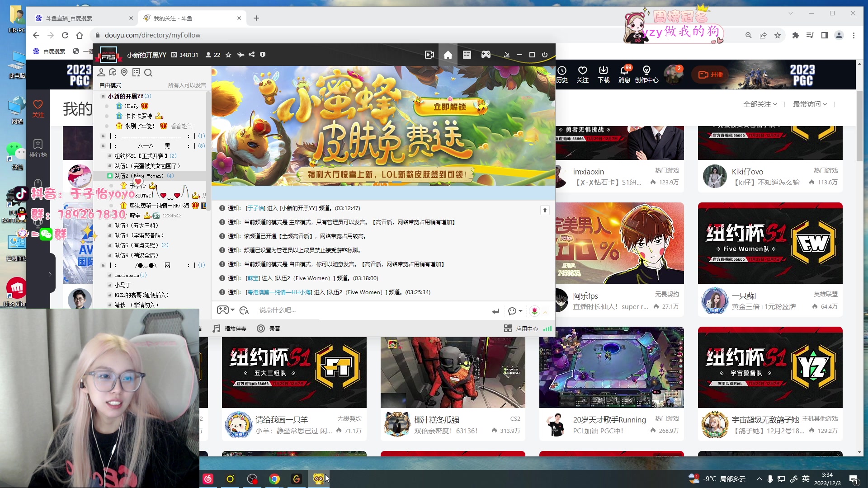This screenshot has height=488, width=868.
Task: Select channel 队伍2 (Five Women)
Action: (139, 176)
